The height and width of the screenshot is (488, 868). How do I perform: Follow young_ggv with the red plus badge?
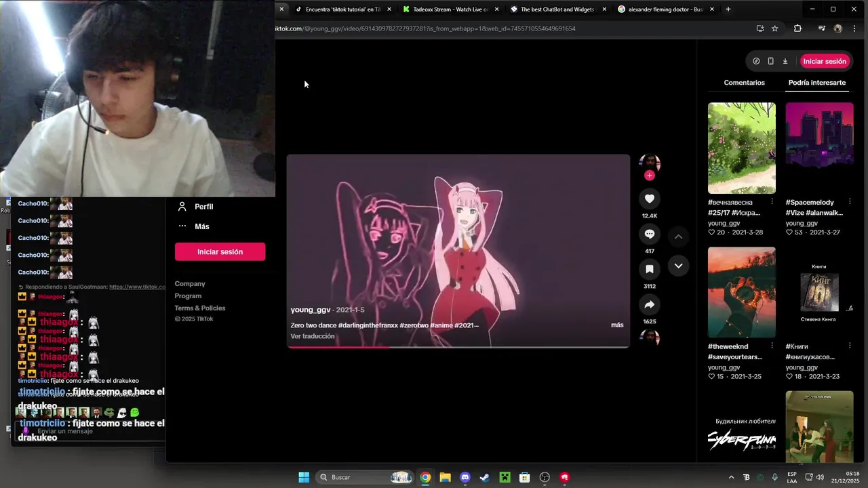[x=650, y=176]
